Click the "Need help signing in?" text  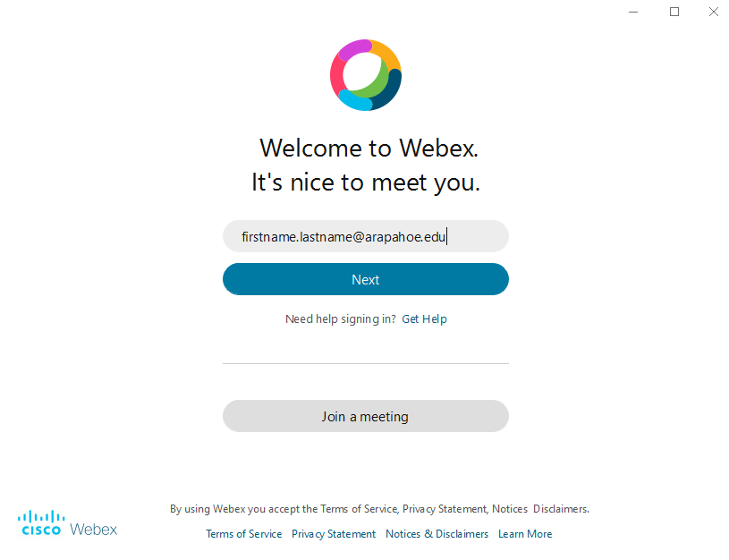340,319
